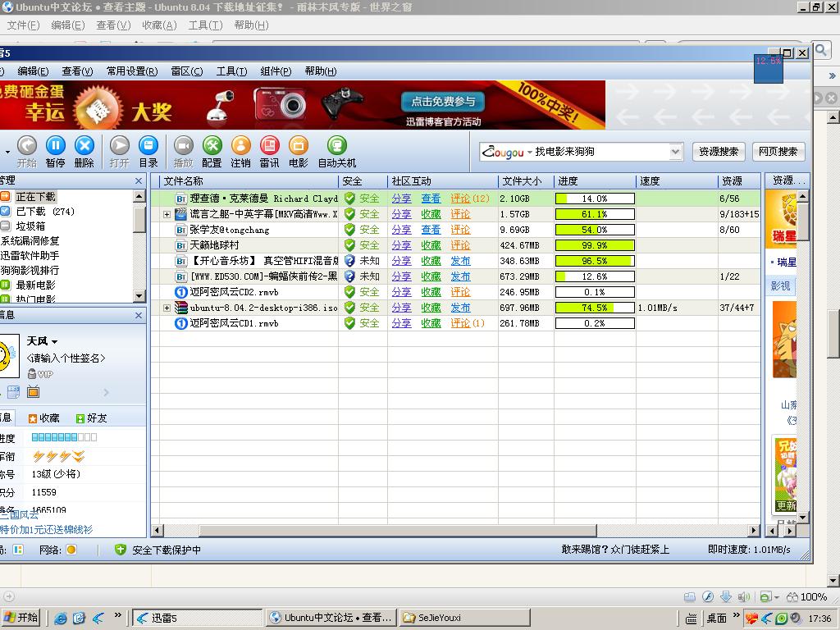Sort by 文件名称 column header
The height and width of the screenshot is (630, 840).
click(249, 181)
